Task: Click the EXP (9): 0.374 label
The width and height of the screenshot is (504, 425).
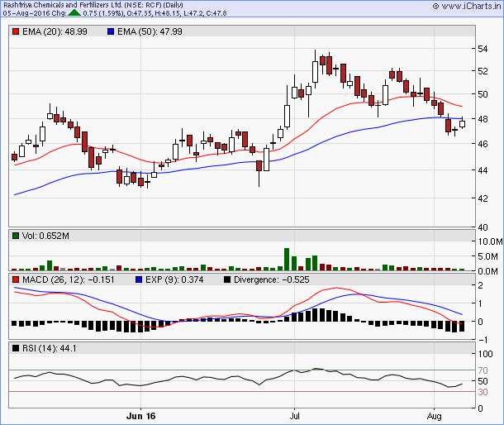Action: pyautogui.click(x=174, y=279)
